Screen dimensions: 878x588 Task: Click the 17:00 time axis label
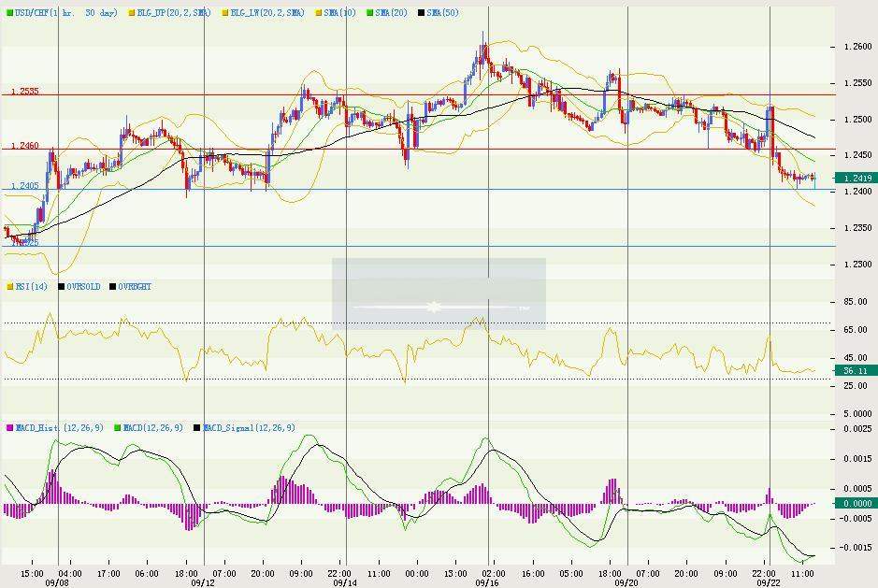[x=108, y=573]
